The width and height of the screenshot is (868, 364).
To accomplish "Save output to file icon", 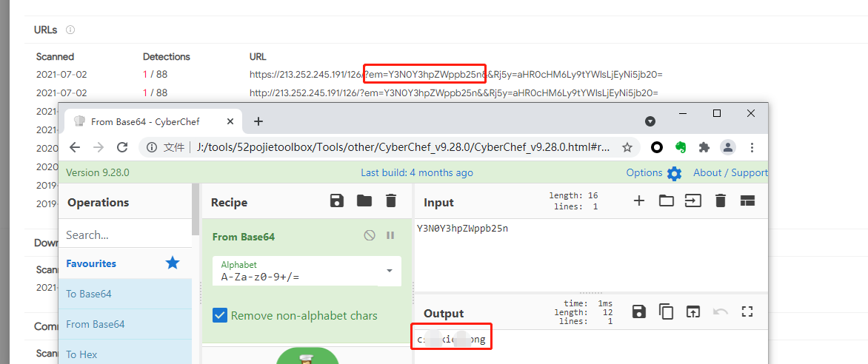I will coord(639,311).
